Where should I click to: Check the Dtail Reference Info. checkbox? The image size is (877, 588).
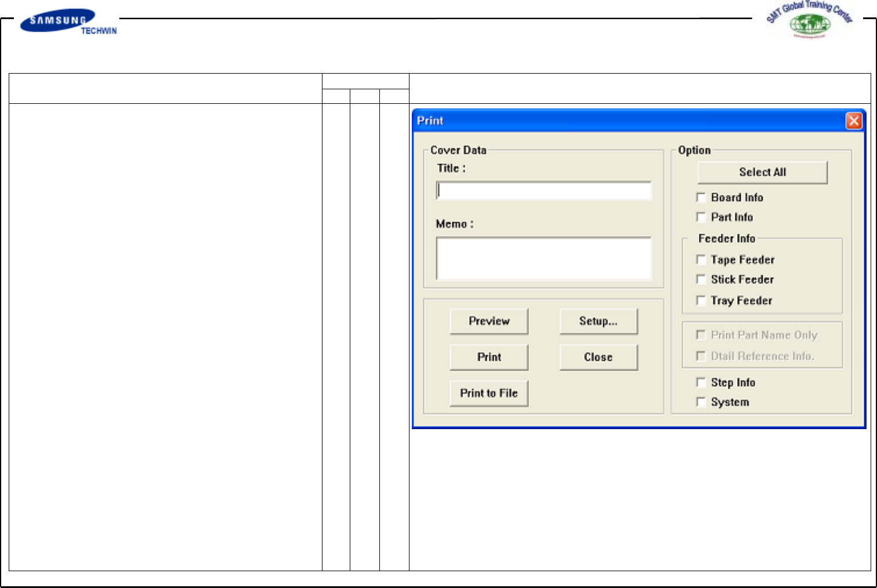701,356
